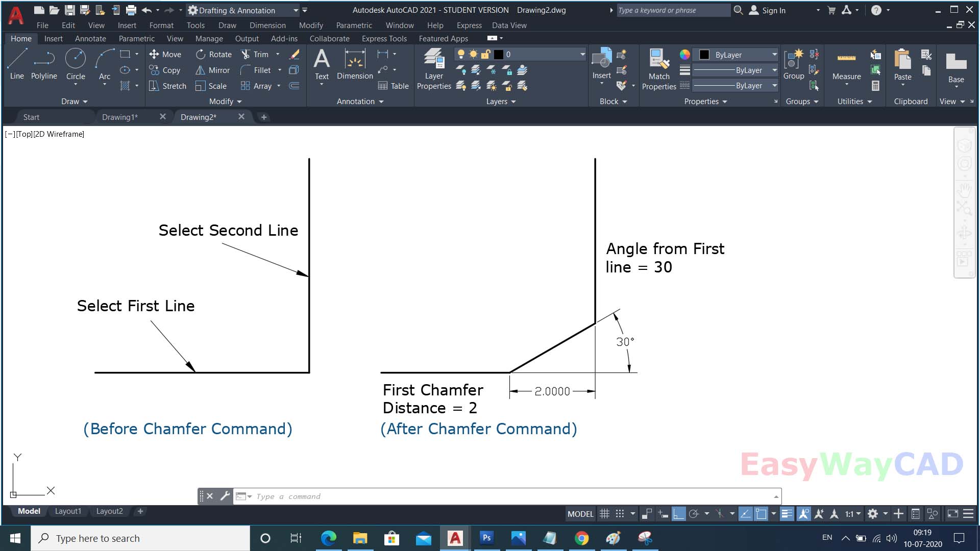Open Layer Properties manager

point(433,66)
